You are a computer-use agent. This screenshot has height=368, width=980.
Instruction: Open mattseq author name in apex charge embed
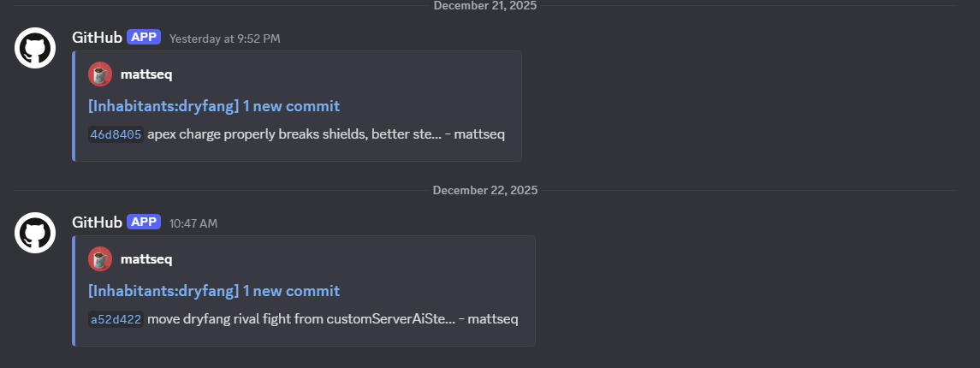click(x=146, y=74)
